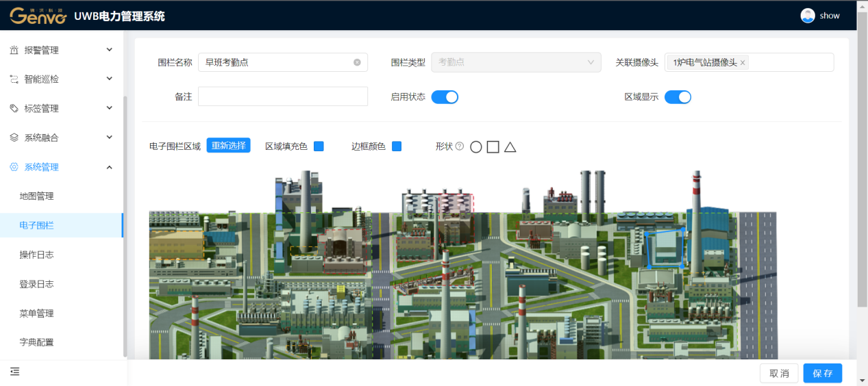This screenshot has width=868, height=386.
Task: Select the circle shape tool
Action: (x=476, y=146)
